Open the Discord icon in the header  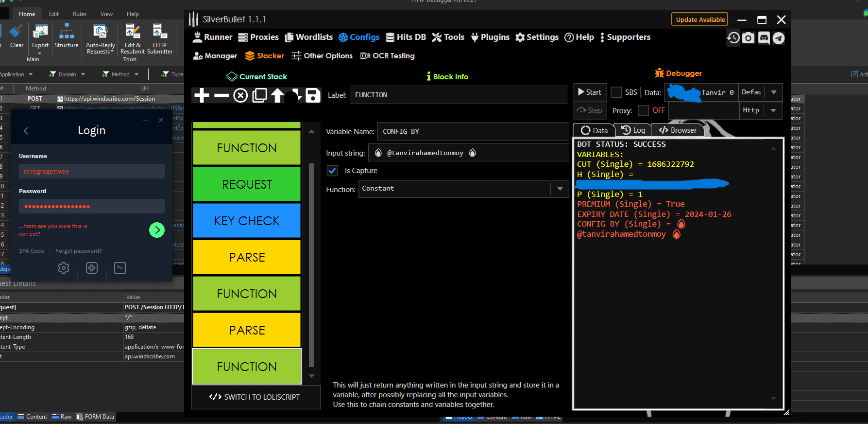click(x=764, y=38)
